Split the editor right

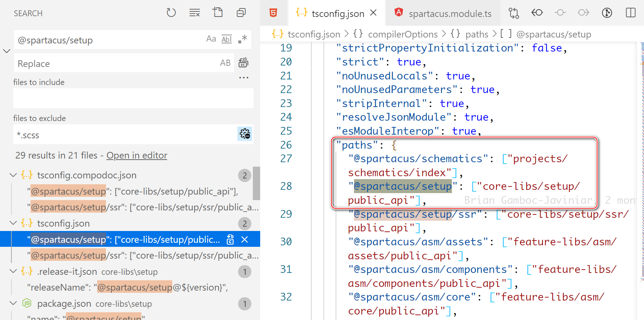pos(631,13)
